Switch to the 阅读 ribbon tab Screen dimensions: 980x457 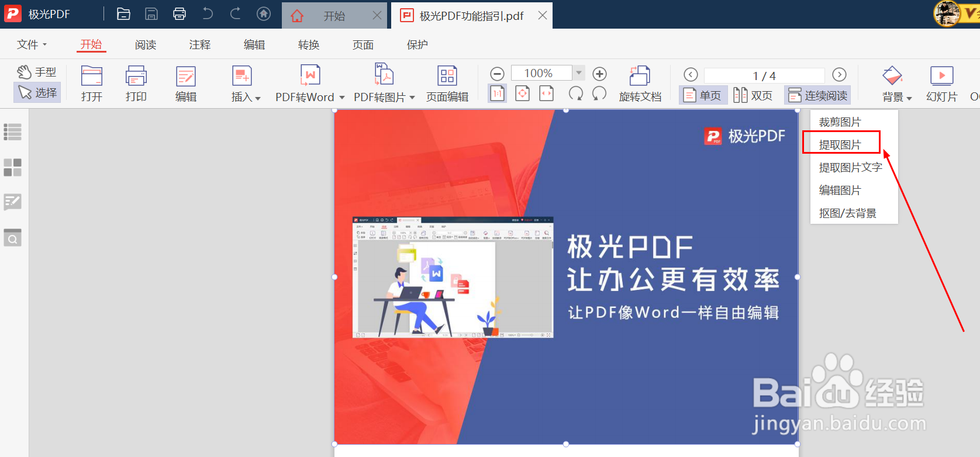pos(146,44)
